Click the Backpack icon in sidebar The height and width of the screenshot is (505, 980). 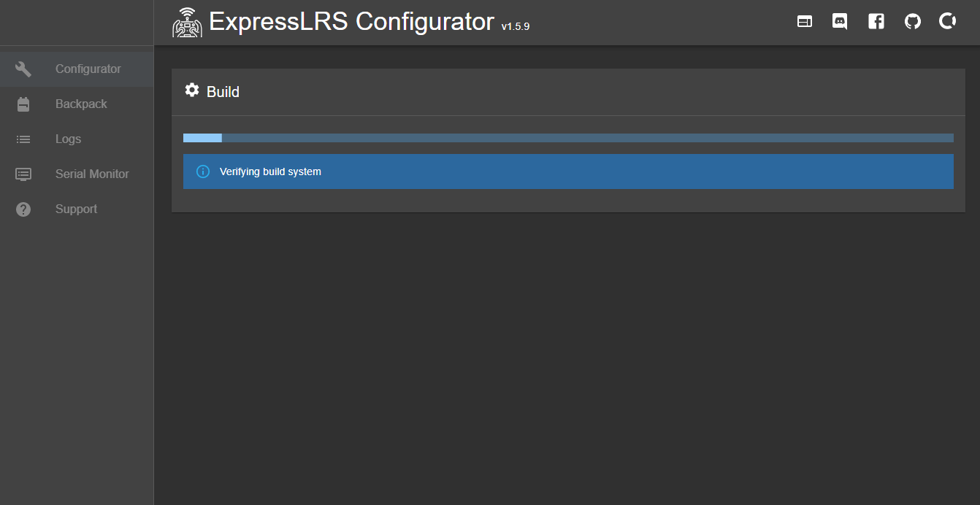pos(23,104)
